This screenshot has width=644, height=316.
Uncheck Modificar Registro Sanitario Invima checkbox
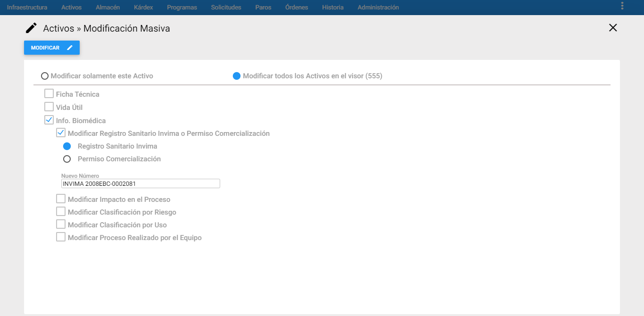pyautogui.click(x=60, y=133)
